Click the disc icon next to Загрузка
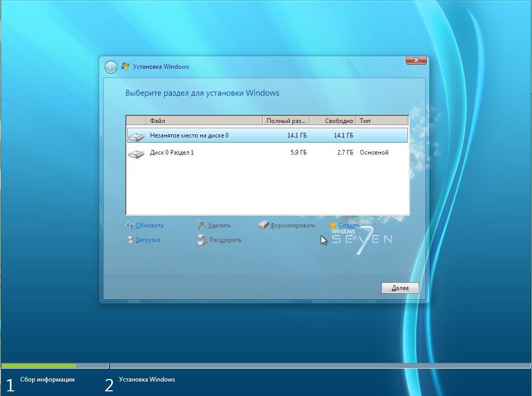The width and height of the screenshot is (532, 396). click(x=129, y=240)
